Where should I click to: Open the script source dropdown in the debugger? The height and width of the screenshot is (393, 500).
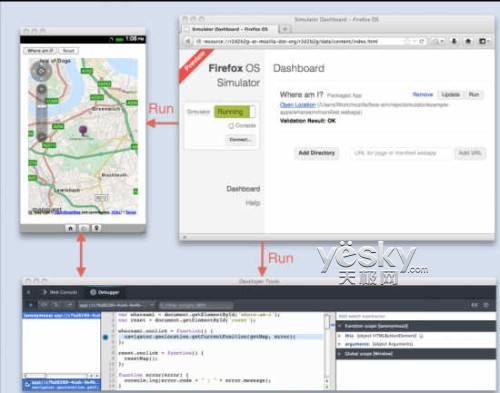tap(117, 305)
